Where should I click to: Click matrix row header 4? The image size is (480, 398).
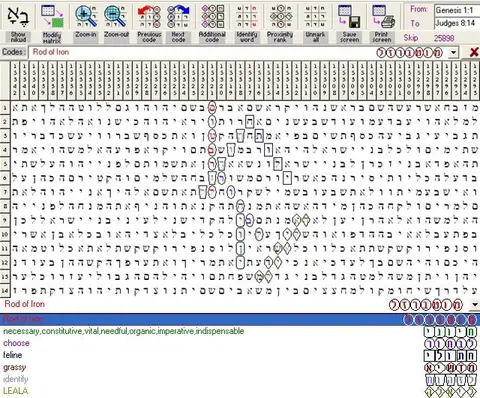click(5, 150)
